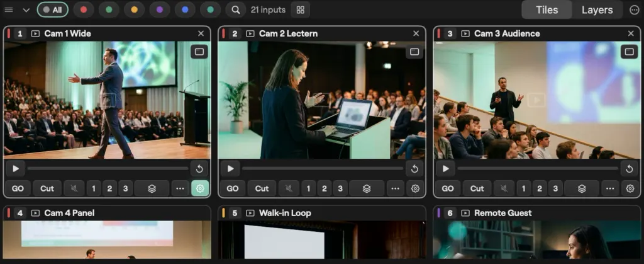Toggle overlay 3 on Cam 1 Wide
The image size is (644, 264).
(x=125, y=188)
